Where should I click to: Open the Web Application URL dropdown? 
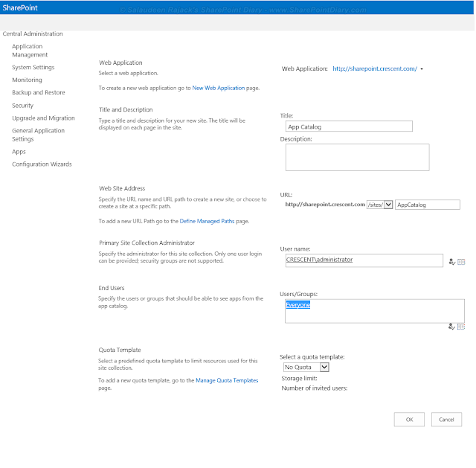pyautogui.click(x=422, y=69)
